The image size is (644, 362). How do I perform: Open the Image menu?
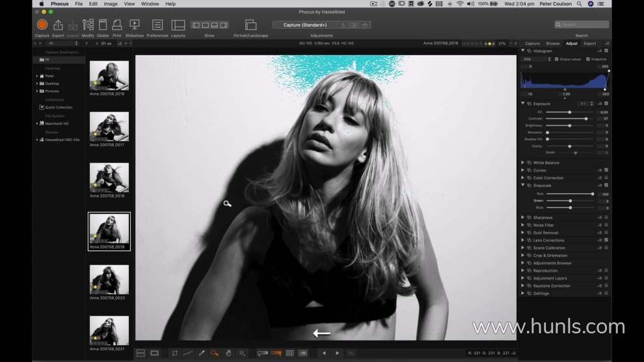pyautogui.click(x=111, y=4)
